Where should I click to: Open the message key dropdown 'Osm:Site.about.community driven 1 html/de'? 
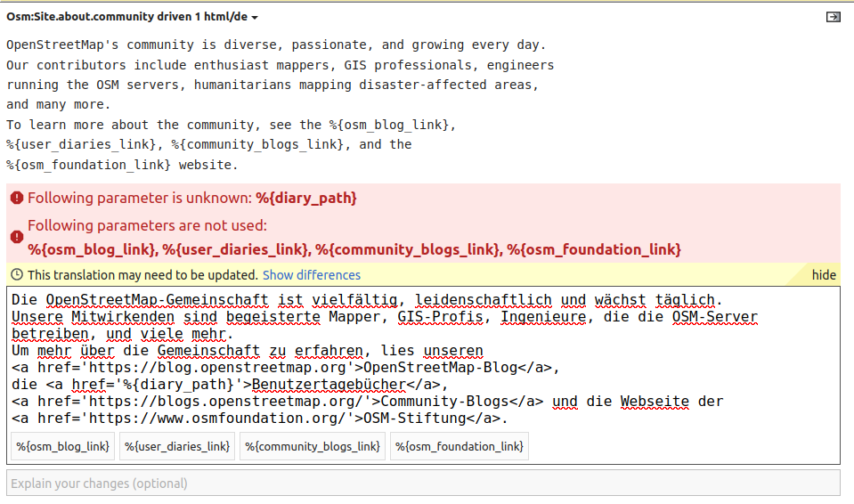132,17
